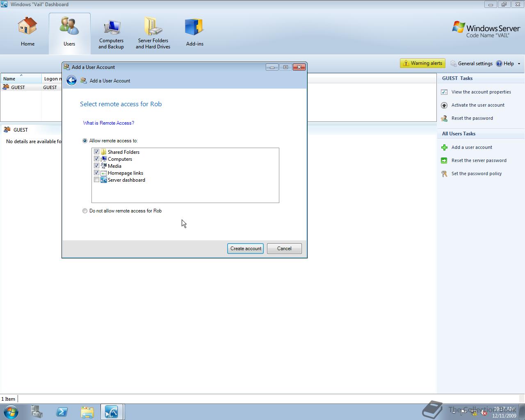
Task: Click Activate the user account task
Action: (x=478, y=105)
